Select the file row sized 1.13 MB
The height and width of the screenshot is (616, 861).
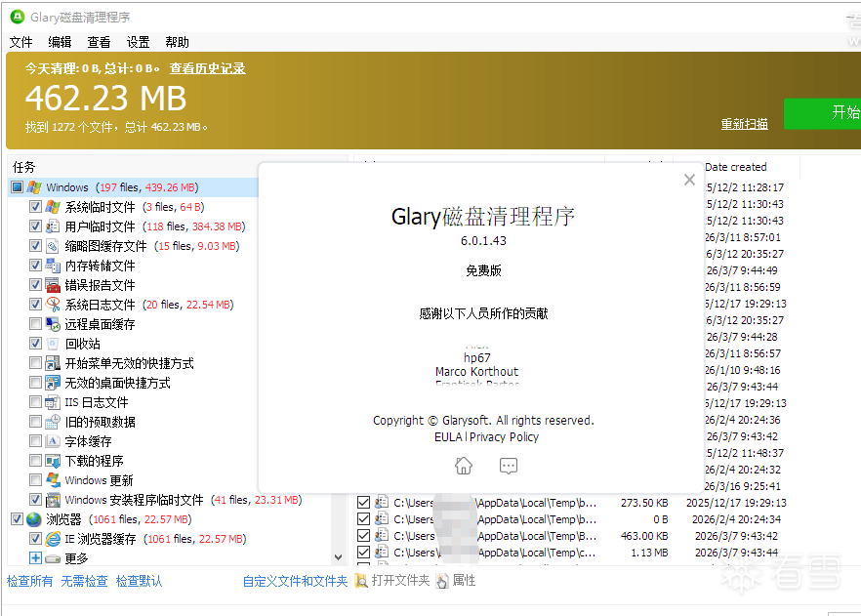(574, 553)
